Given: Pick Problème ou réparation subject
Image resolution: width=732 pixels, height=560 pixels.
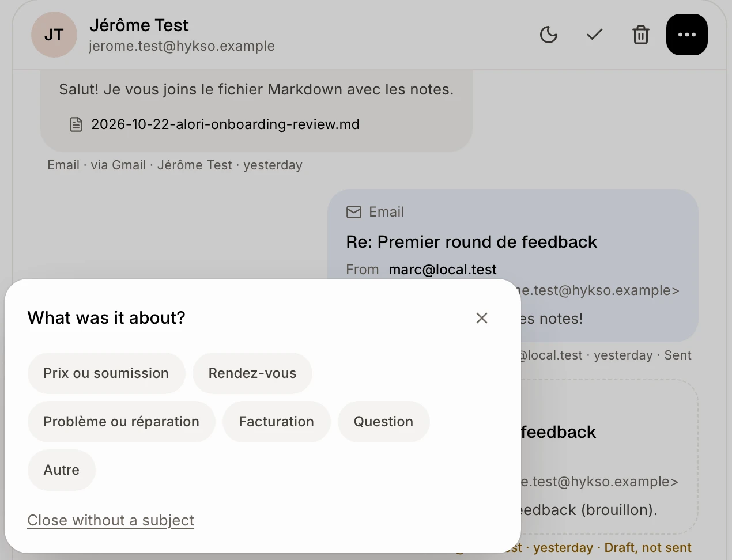Looking at the screenshot, I should pos(121,422).
